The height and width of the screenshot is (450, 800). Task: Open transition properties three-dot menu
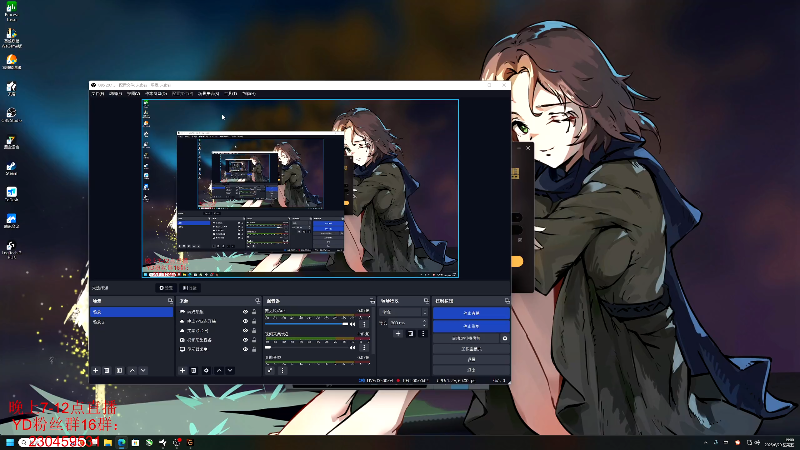point(422,333)
